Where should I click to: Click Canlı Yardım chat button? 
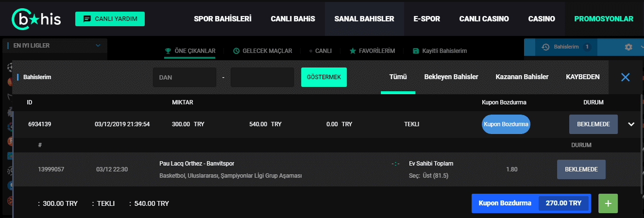tap(110, 19)
